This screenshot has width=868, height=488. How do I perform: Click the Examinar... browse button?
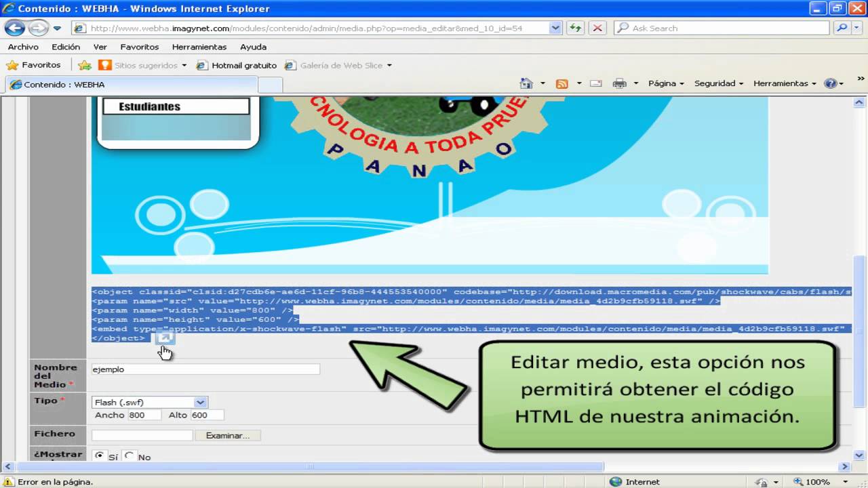tap(228, 435)
